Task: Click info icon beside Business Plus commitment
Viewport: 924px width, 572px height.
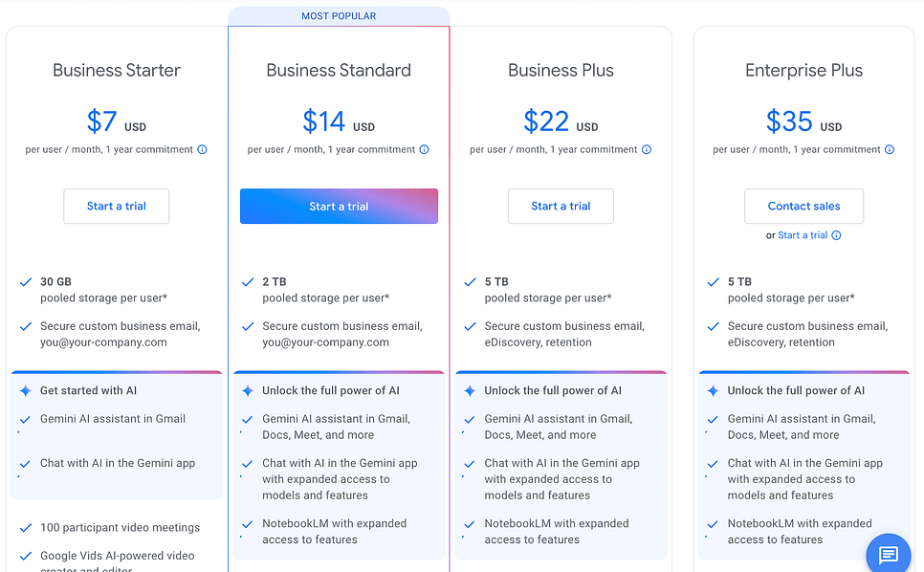Action: point(647,149)
